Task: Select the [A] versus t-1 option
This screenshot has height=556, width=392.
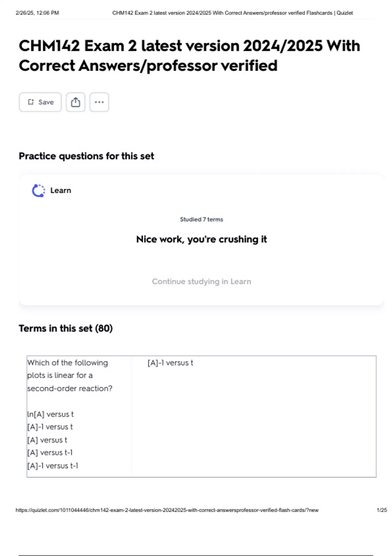Action: [50, 453]
